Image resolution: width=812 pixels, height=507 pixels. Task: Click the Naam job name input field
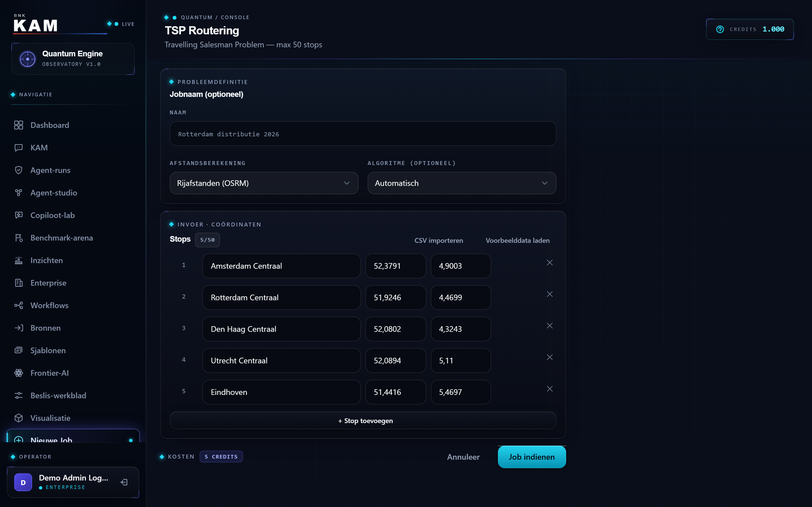coord(363,134)
